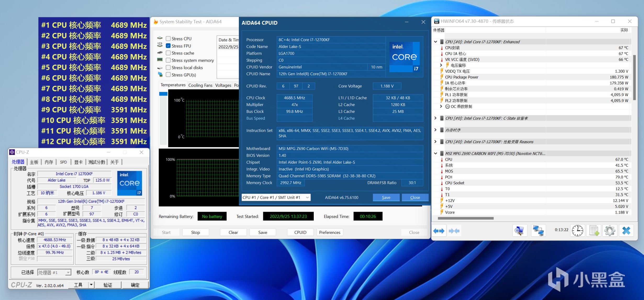The width and height of the screenshot is (644, 300).
Task: Click the collapse columns arrows icon in HWiNFO
Action: (454, 231)
